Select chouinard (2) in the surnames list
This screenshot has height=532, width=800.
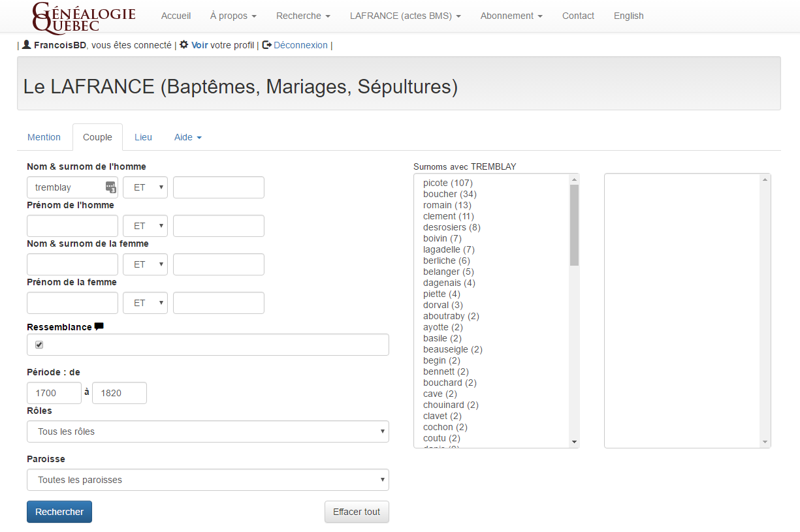[x=451, y=405]
